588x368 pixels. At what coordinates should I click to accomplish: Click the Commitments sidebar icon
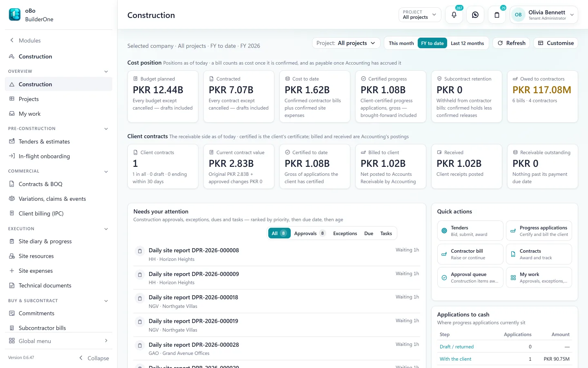coord(12,313)
